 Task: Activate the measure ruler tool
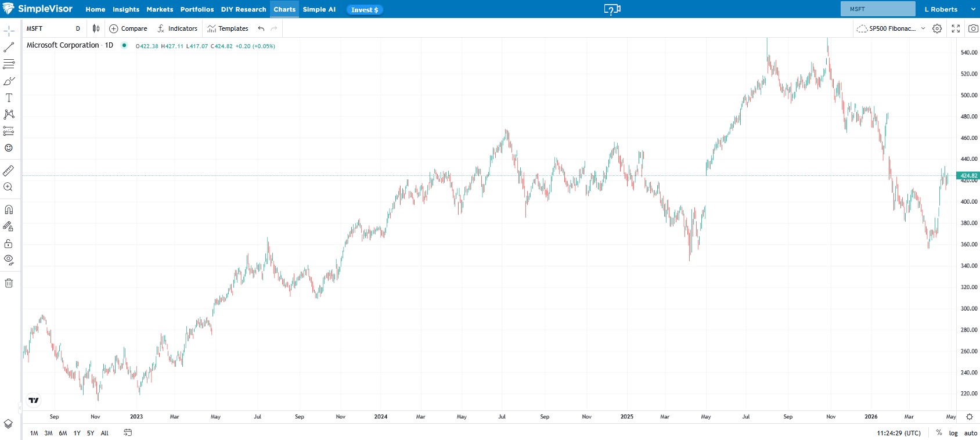(9, 171)
